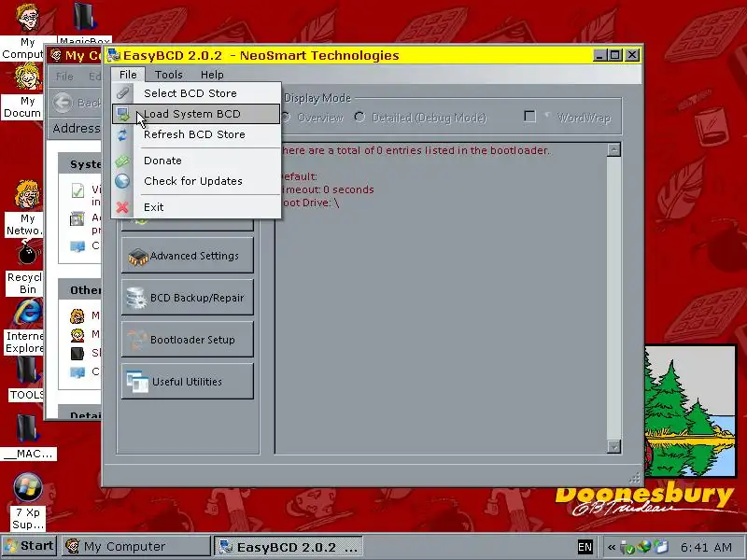Click the monitor icon under System Tasks
Viewport: 747px width, 560px height.
78,246
